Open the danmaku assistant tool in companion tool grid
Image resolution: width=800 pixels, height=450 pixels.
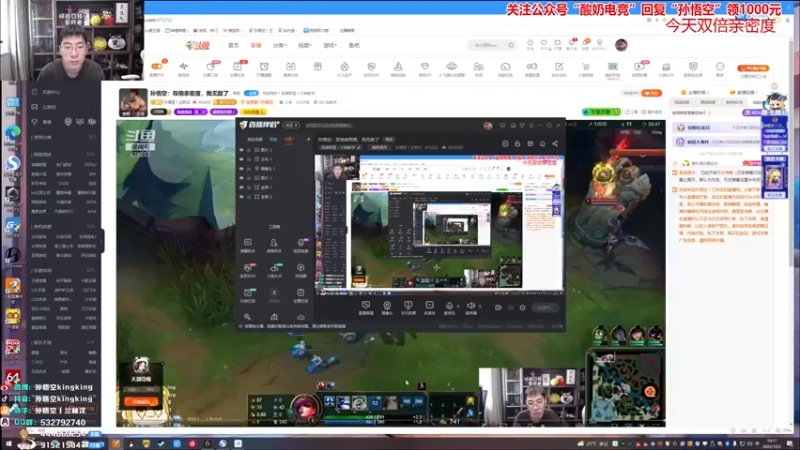tap(247, 242)
